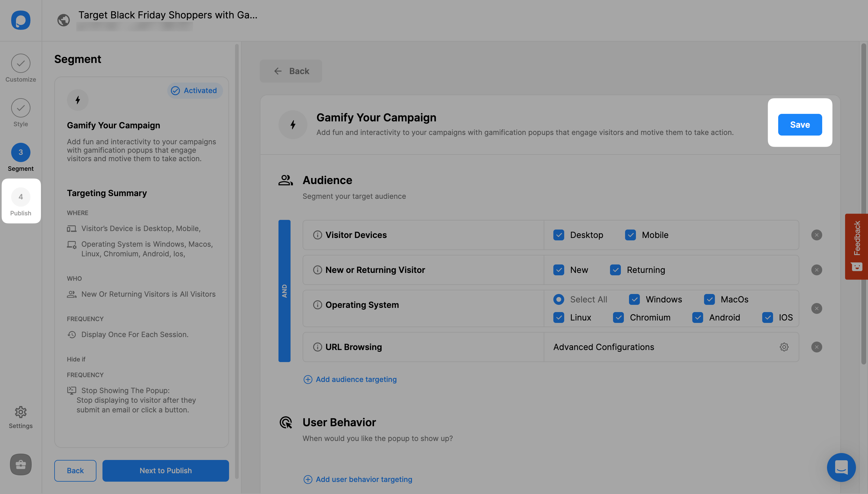The height and width of the screenshot is (494, 868).
Task: Open the chat support bubble
Action: [841, 467]
